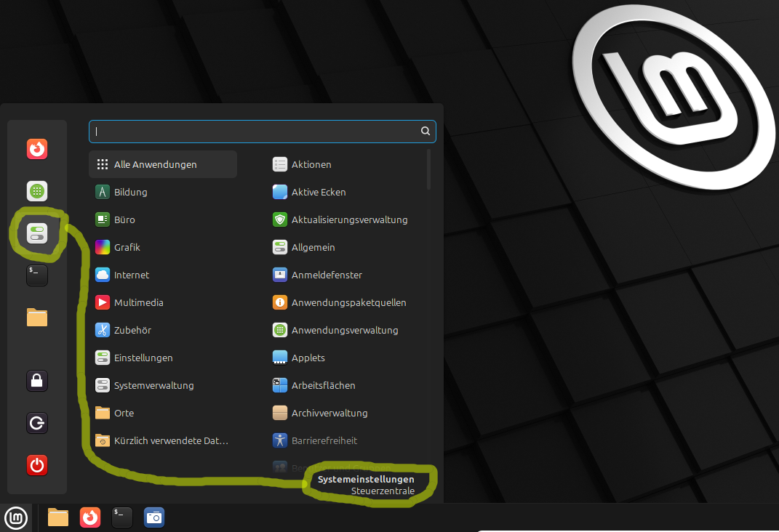Open the Orte places category
This screenshot has height=532, width=779.
point(162,413)
